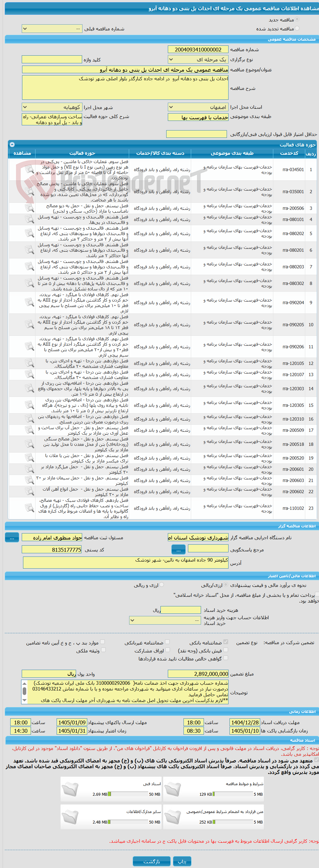Viewport: 319px width, 868px height.
Task: Select ارزی/ریالی radio option
Action: [x=226, y=585]
